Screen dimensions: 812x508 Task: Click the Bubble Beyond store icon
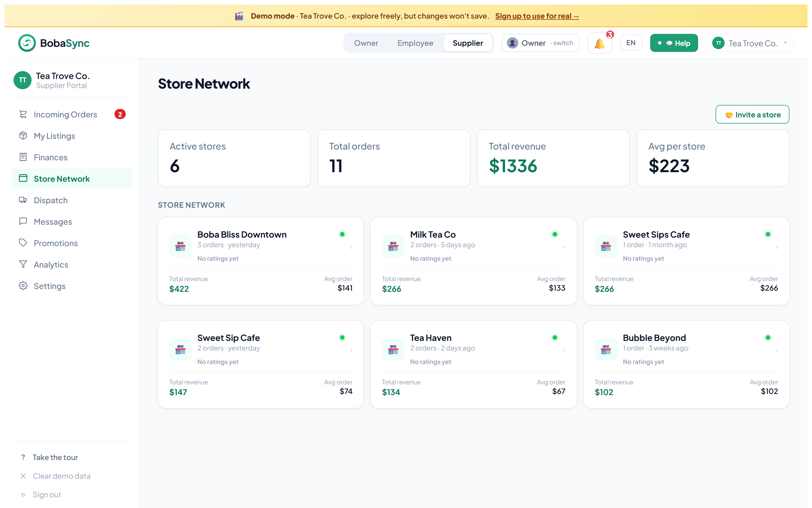[606, 349]
